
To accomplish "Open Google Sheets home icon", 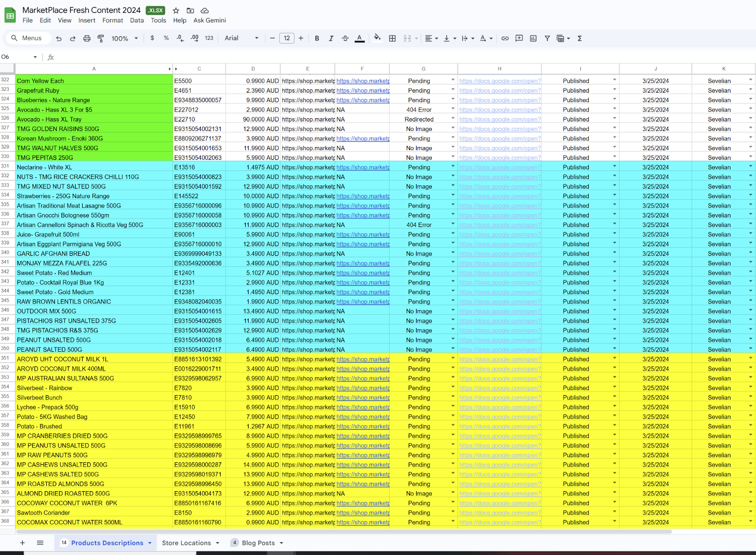I will 10,15.
